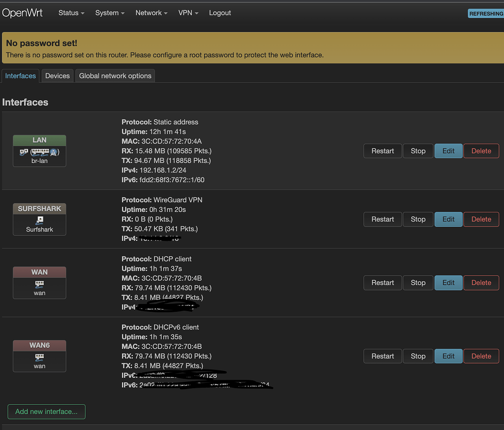Switch to the Devices tab

pos(57,75)
